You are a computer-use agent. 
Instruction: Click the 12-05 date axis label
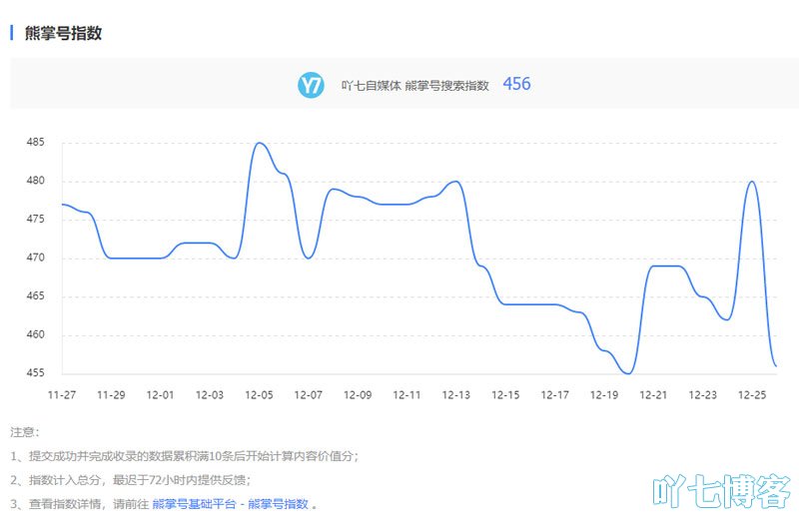pos(259,395)
